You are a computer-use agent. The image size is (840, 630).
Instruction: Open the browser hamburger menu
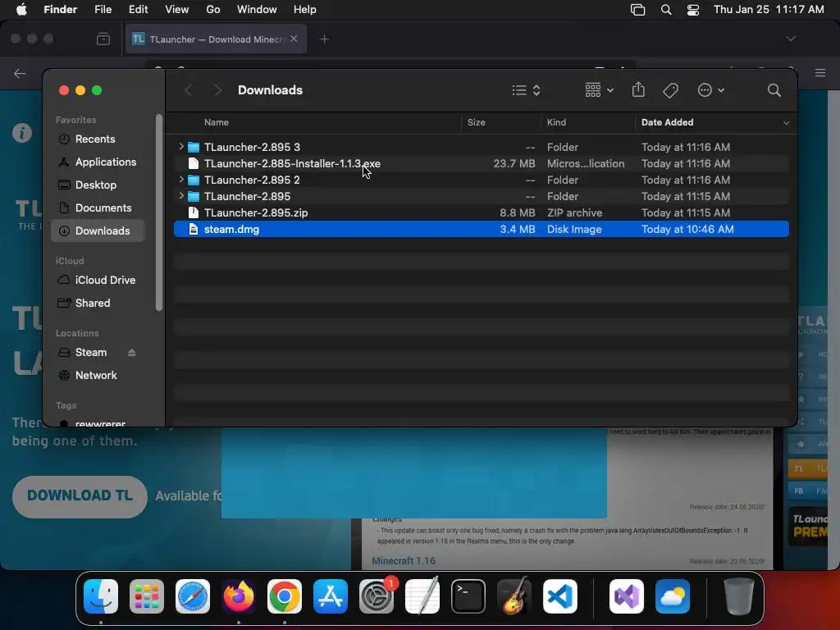coord(820,73)
